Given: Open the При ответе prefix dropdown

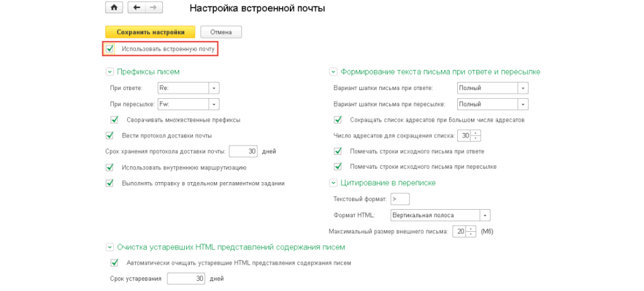Looking at the screenshot, I should pyautogui.click(x=214, y=88).
